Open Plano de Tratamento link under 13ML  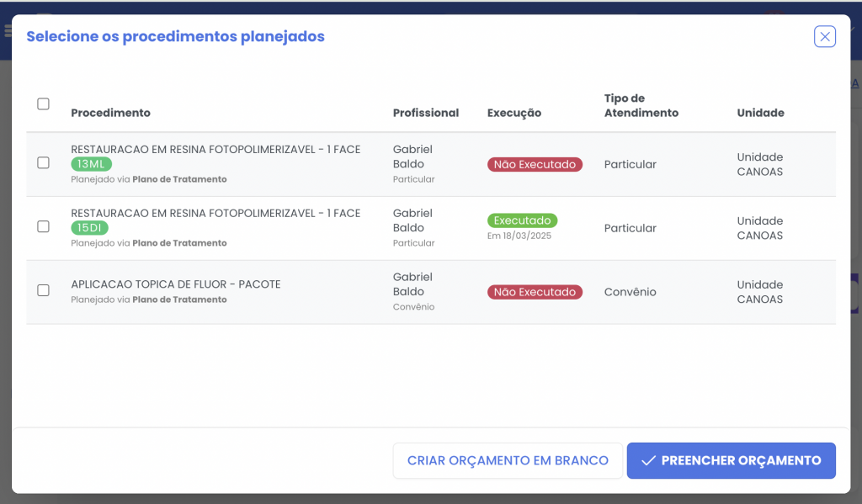click(x=179, y=179)
